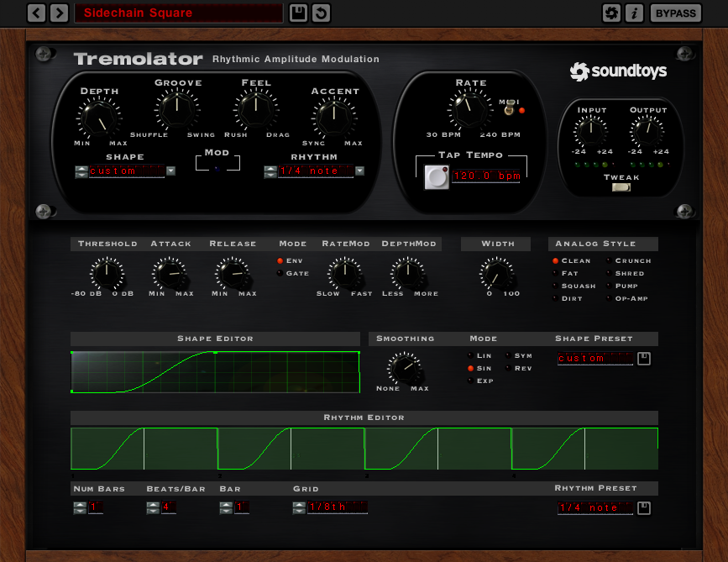Select Shred analog style

coord(626,273)
